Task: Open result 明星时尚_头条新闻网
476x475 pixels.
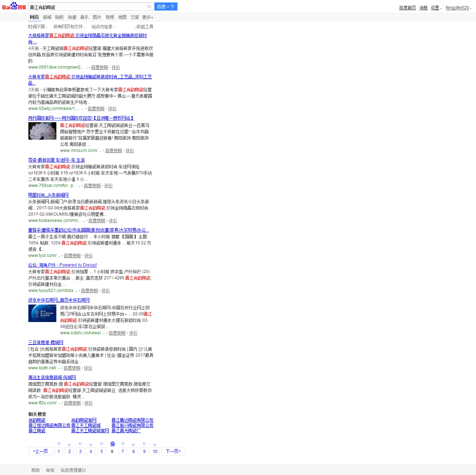Action: click(x=48, y=195)
